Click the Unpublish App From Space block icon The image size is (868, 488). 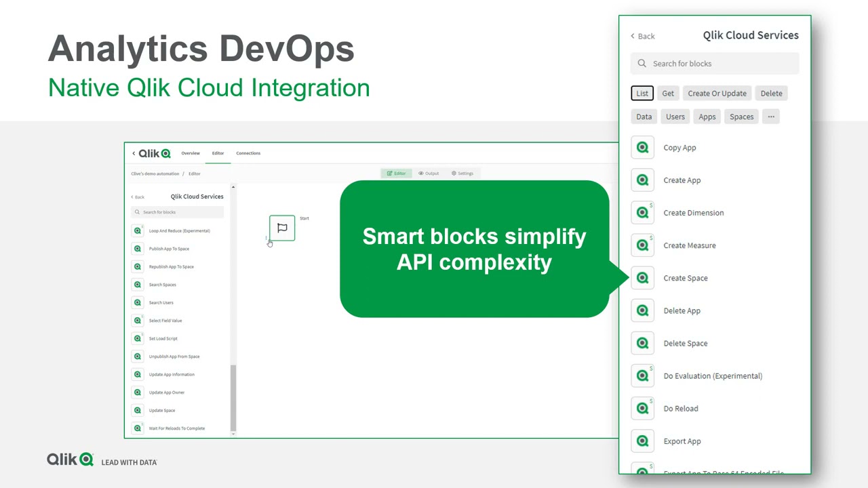pyautogui.click(x=138, y=357)
